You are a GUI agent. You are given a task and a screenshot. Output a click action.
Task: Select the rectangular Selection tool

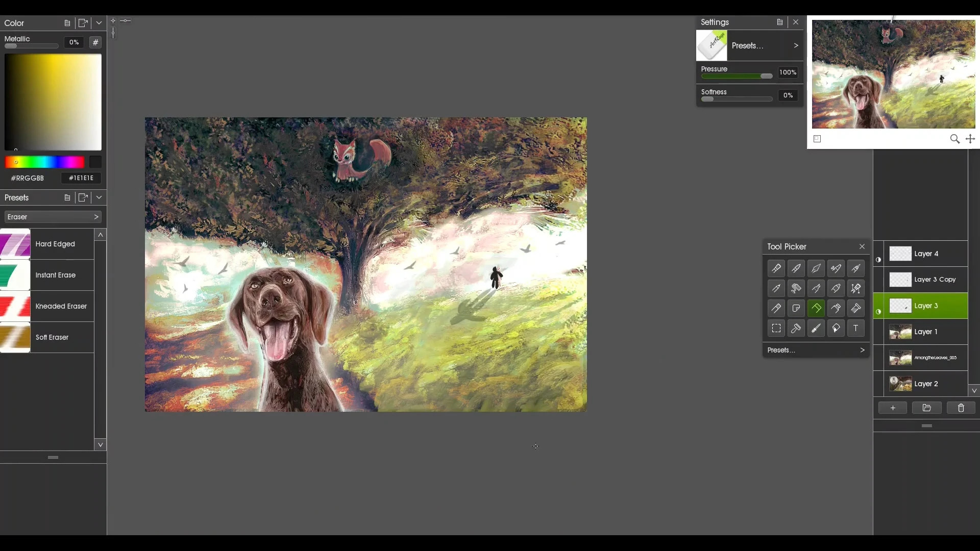[x=776, y=328]
